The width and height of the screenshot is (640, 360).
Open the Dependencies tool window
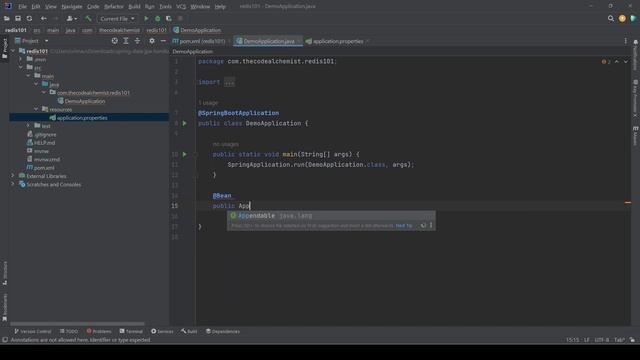223,331
